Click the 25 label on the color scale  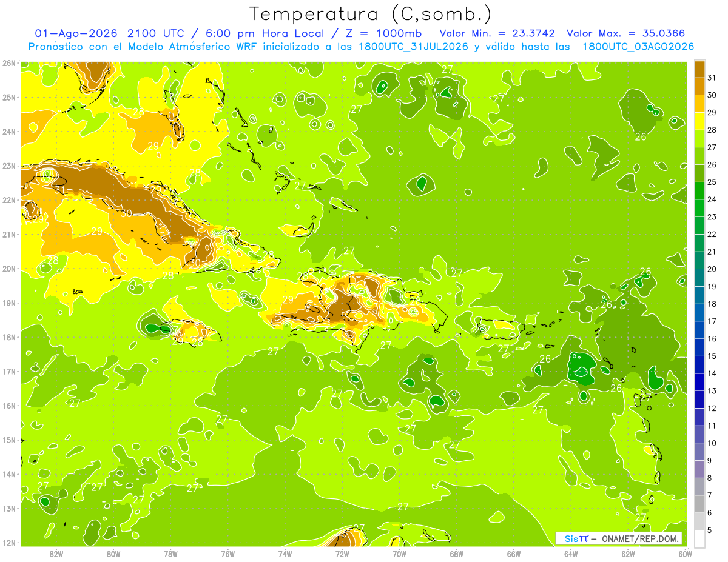click(712, 182)
